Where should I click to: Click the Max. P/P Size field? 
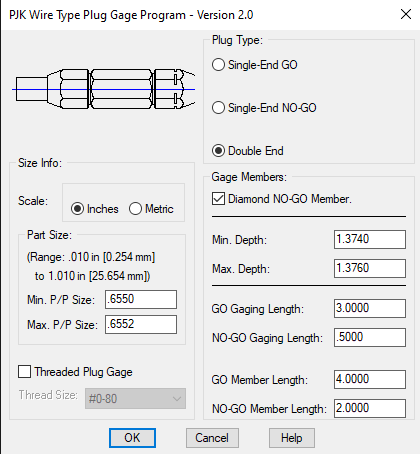141,324
